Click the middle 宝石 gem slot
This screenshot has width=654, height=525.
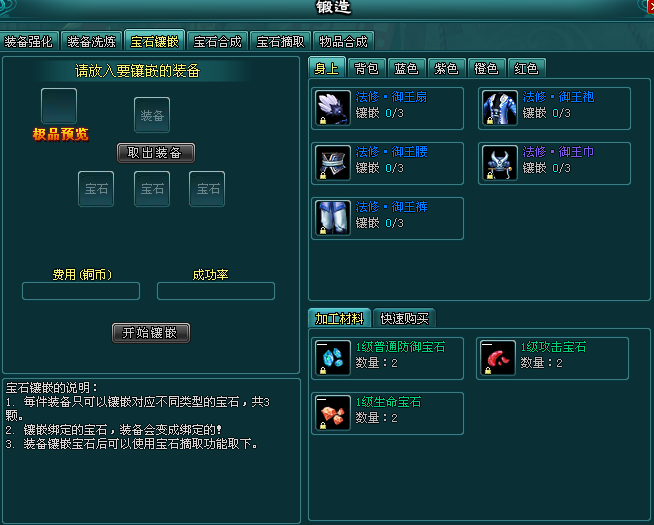coord(152,188)
